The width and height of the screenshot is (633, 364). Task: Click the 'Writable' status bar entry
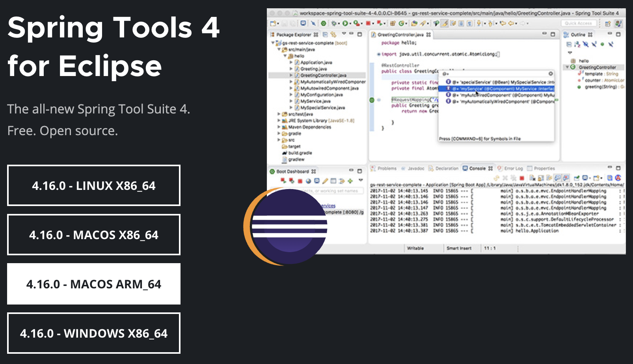coord(415,248)
